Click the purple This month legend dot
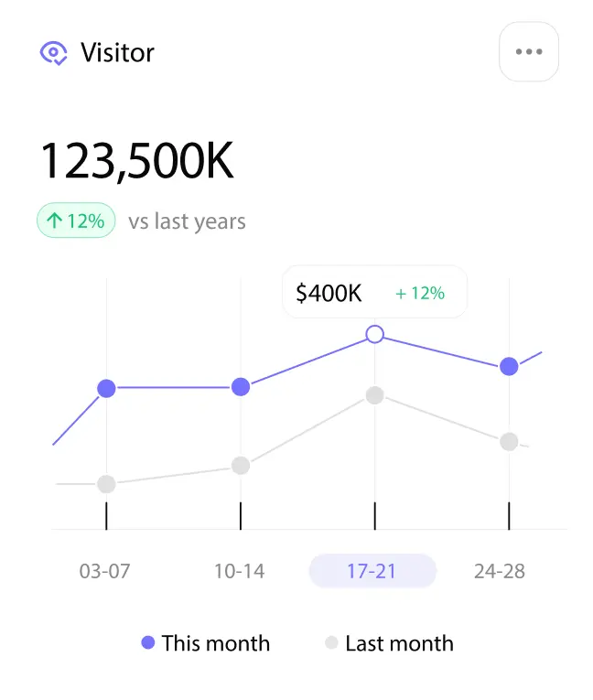This screenshot has width=593, height=700. [148, 643]
